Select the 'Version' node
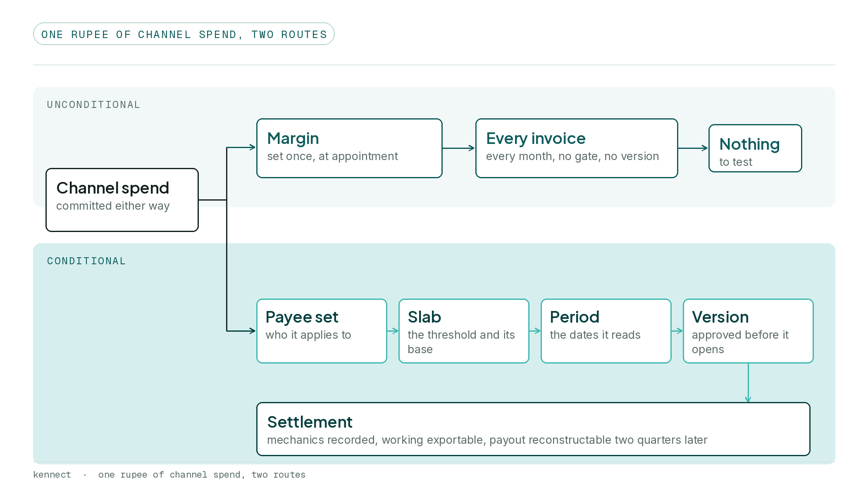The height and width of the screenshot is (488, 868). click(748, 331)
